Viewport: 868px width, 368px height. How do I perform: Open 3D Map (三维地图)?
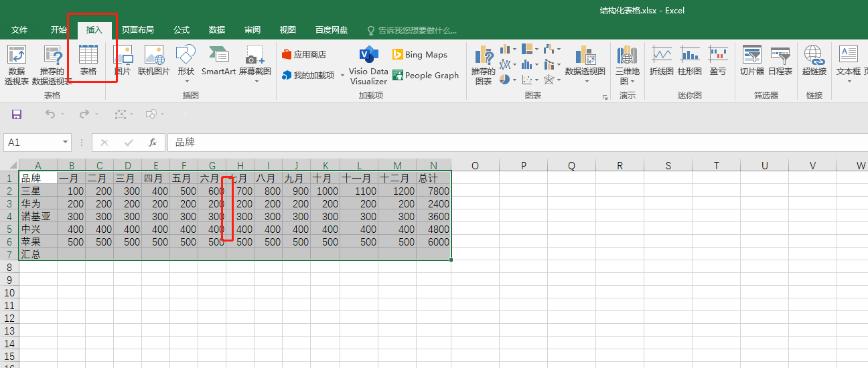628,65
